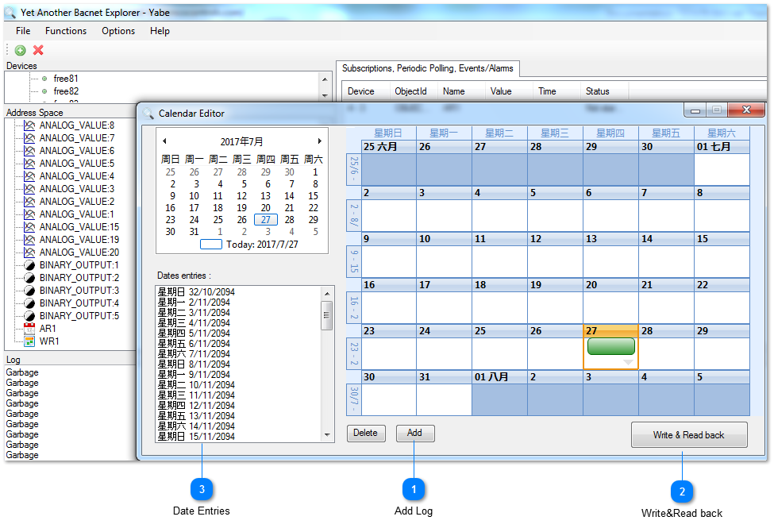The width and height of the screenshot is (774, 532).
Task: Select the ANALOG_VALUE:2 object icon
Action: (x=29, y=202)
